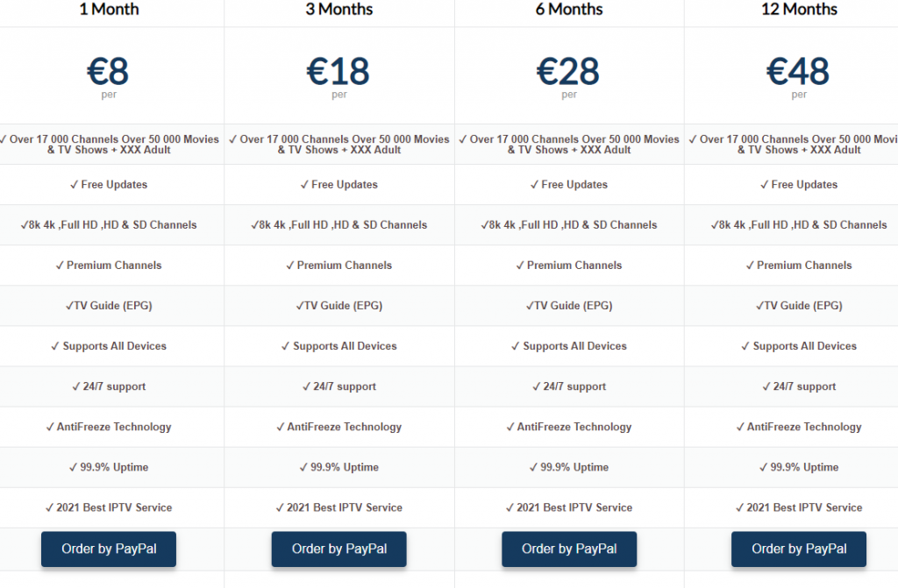This screenshot has height=588, width=898.
Task: Select the €48 price label
Action: tap(799, 70)
